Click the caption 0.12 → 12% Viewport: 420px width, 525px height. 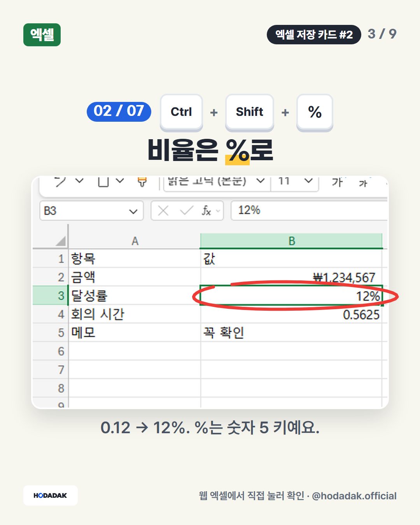145,427
